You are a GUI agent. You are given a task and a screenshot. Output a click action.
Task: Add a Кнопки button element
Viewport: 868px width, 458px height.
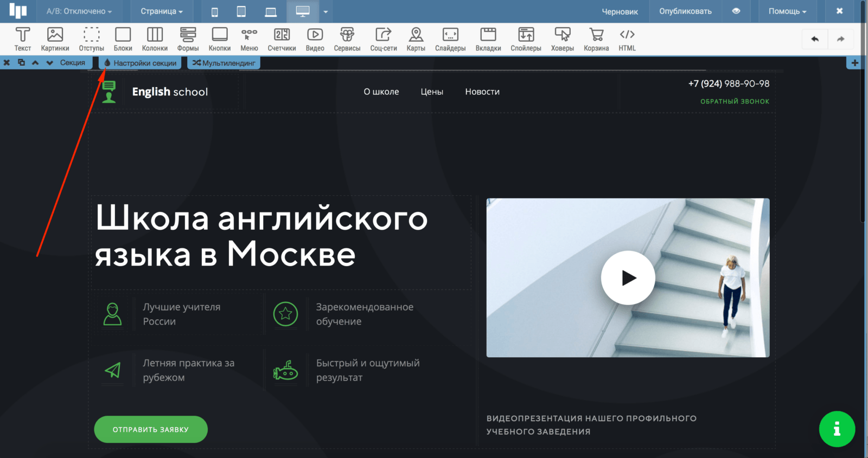point(220,40)
